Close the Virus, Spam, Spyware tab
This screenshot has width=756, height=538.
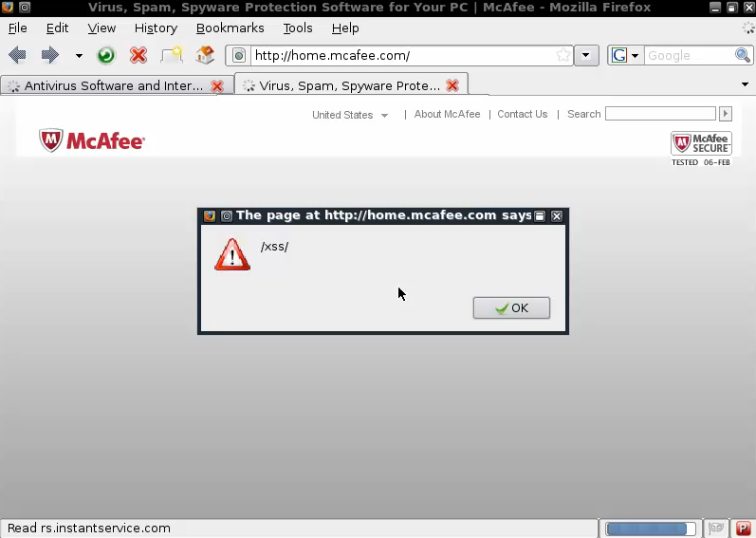click(452, 85)
